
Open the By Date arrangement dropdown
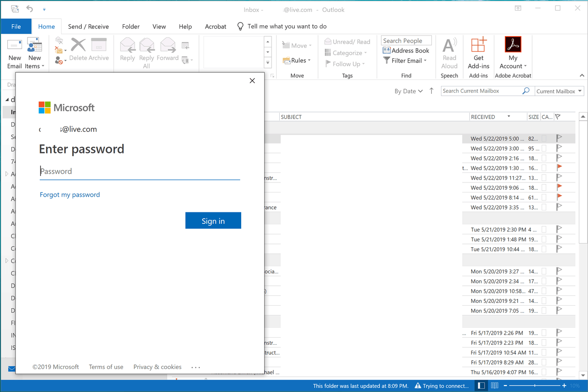pos(408,91)
